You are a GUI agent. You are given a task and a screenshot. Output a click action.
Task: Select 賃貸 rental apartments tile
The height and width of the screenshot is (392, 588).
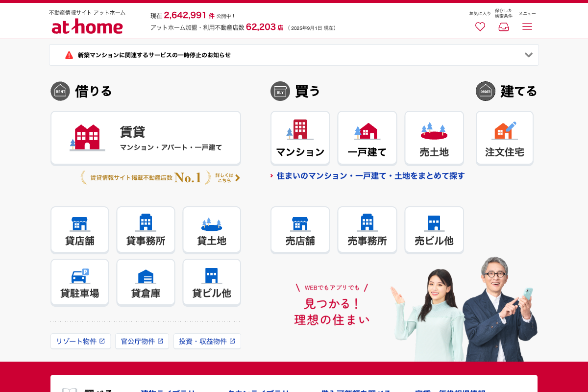146,138
